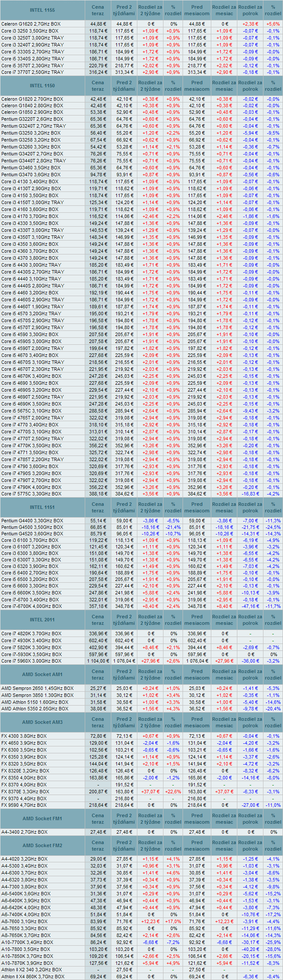Viewport: 283px width, 980px height.
Task: Select 'Core i5 4460 3,20GHz BOX' product name
Action: [x=30, y=293]
